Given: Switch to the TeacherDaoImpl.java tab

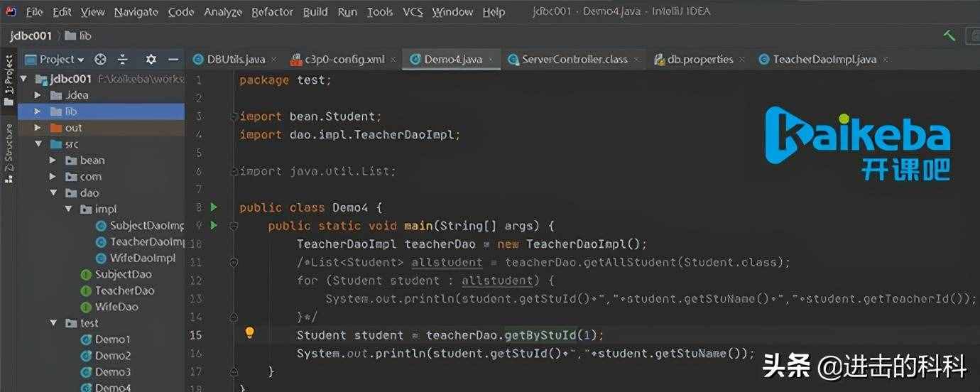Looking at the screenshot, I should 824,60.
